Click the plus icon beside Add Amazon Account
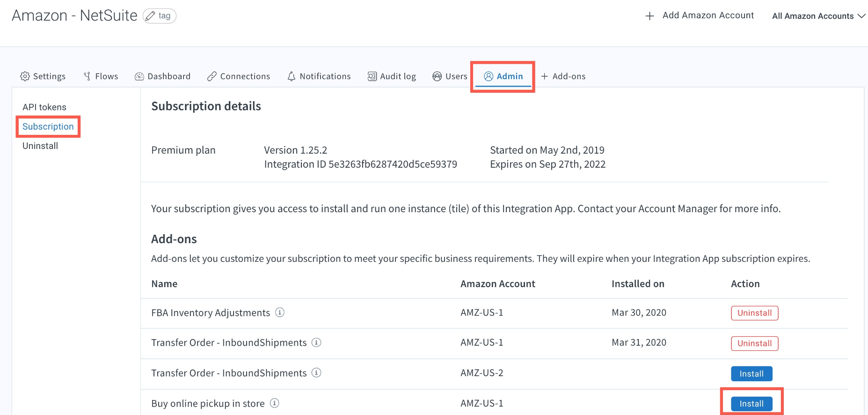 [649, 16]
